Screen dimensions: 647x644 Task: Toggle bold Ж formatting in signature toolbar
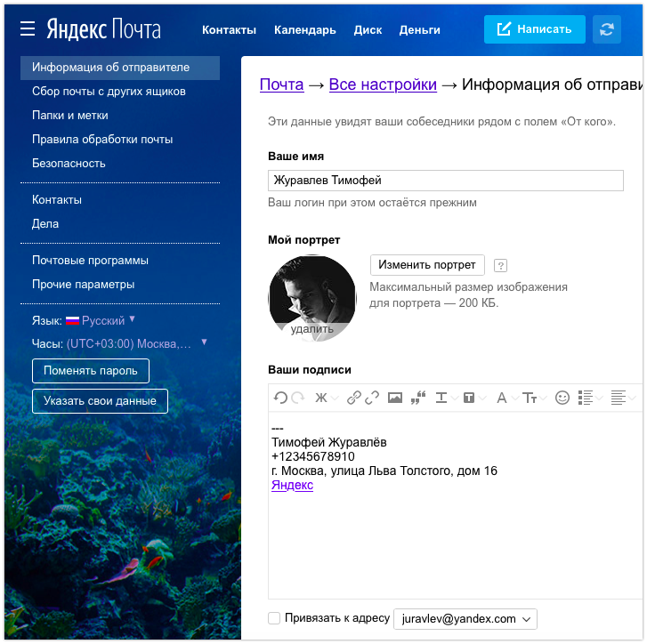(x=321, y=398)
